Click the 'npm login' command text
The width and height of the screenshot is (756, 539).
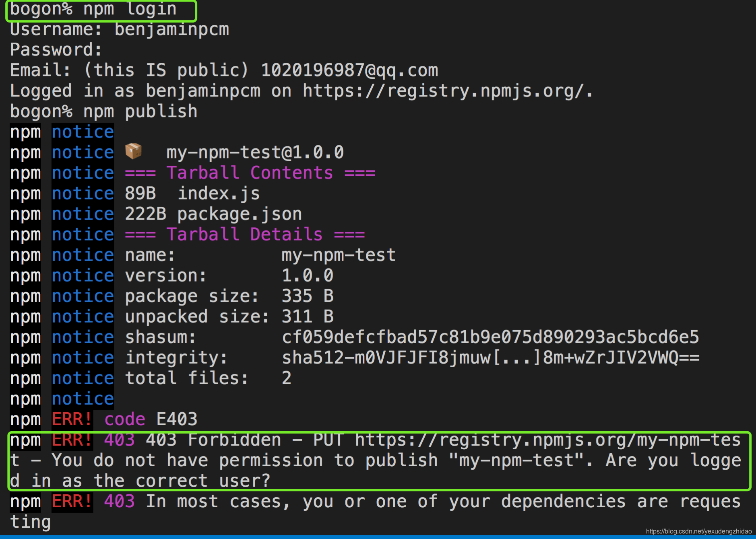click(x=130, y=9)
